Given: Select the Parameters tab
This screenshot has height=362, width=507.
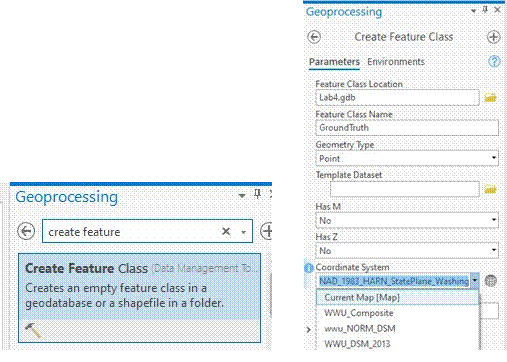Looking at the screenshot, I should (x=334, y=62).
